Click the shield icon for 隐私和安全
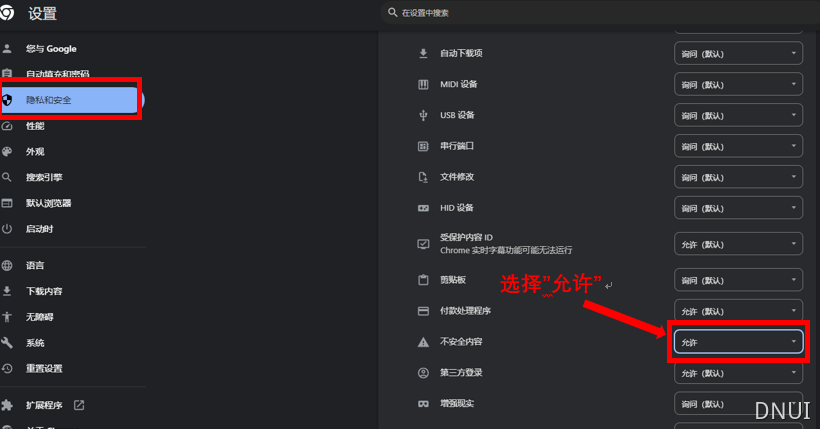This screenshot has height=429, width=820. (7, 100)
